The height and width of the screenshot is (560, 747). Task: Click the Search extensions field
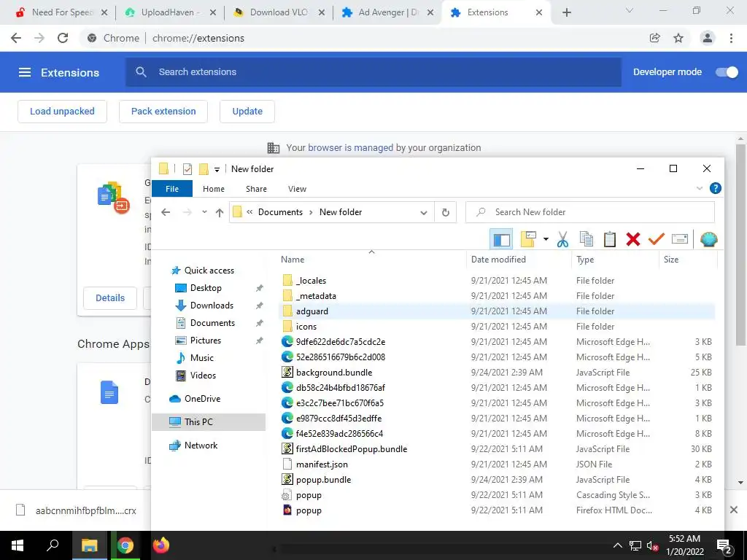click(373, 72)
